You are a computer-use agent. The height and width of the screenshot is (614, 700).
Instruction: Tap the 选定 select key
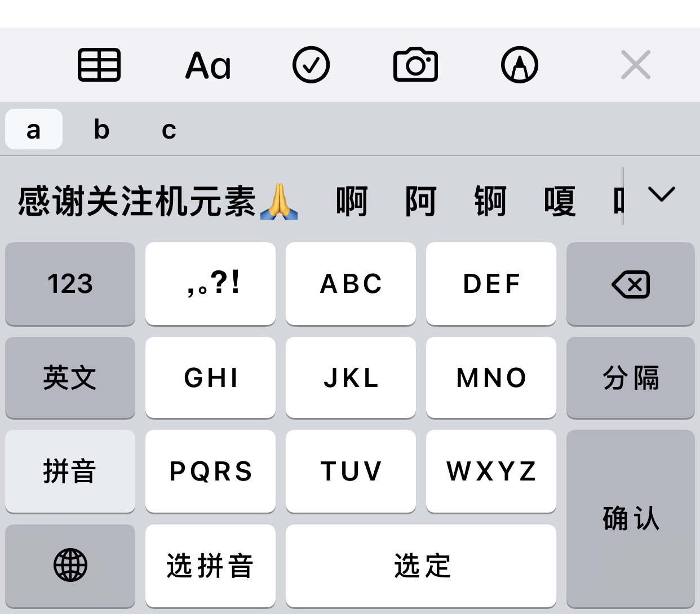(x=421, y=566)
